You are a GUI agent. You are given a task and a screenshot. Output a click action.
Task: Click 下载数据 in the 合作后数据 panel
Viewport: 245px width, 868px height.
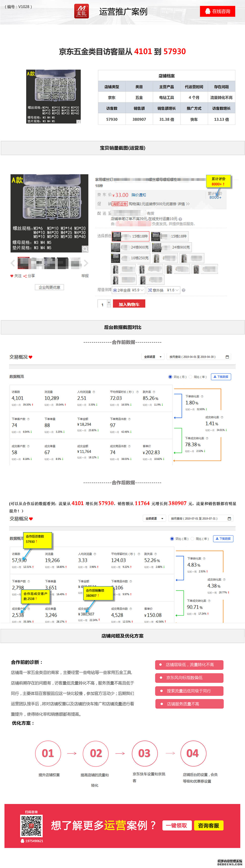(x=223, y=539)
